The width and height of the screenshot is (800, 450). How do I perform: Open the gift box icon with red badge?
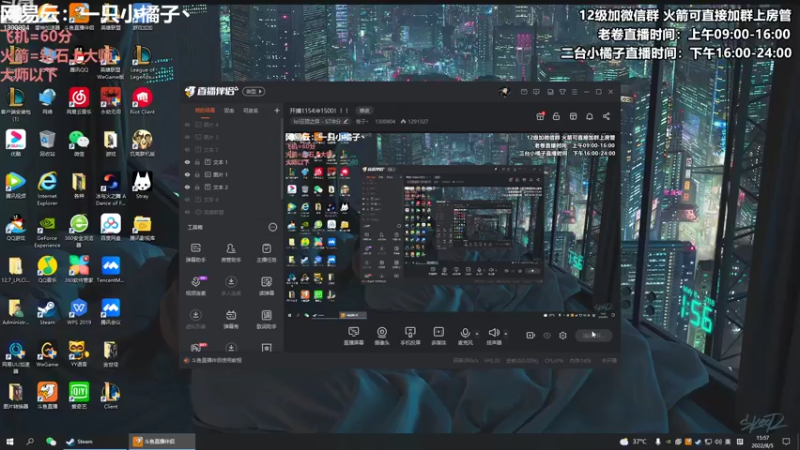(540, 116)
